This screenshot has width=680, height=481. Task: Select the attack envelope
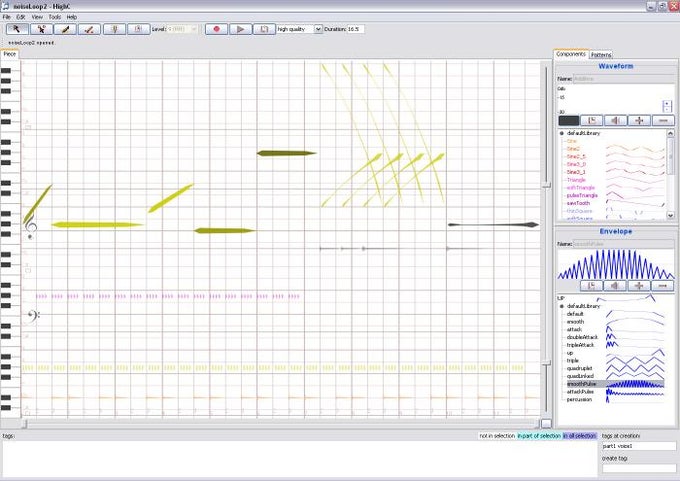click(x=574, y=330)
